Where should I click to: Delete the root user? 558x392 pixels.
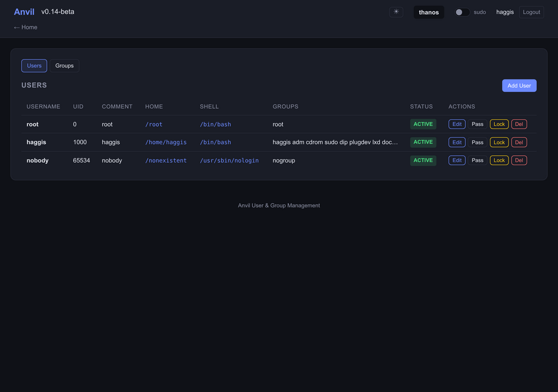(x=519, y=124)
